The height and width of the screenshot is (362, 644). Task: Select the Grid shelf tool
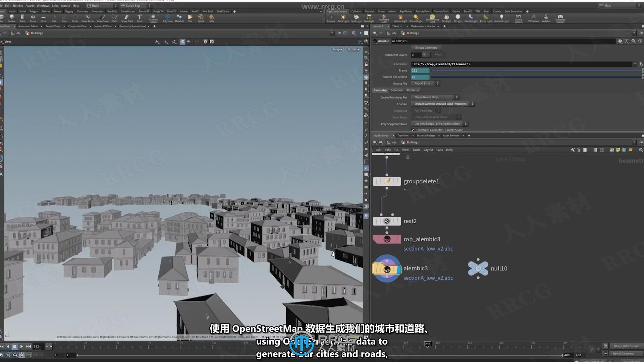coord(43,18)
